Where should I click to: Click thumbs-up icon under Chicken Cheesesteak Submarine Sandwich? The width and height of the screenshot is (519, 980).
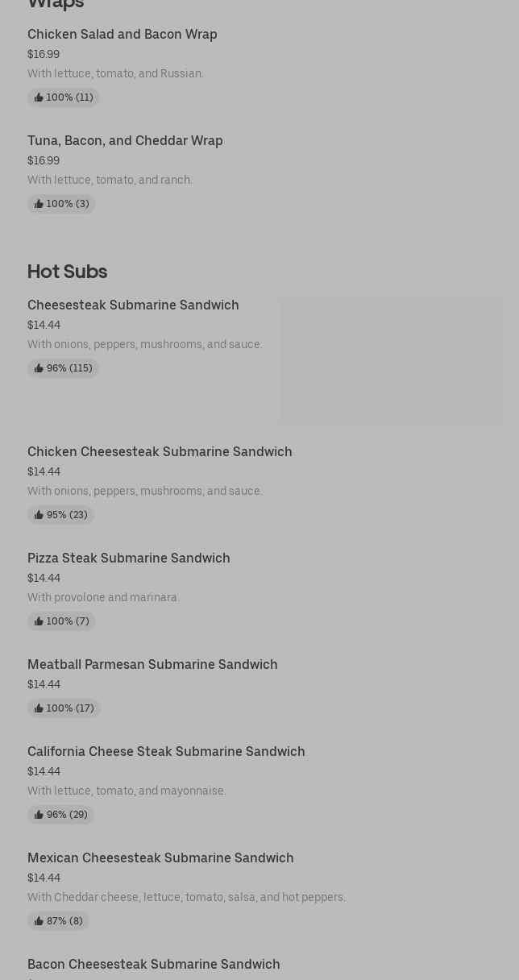[39, 515]
